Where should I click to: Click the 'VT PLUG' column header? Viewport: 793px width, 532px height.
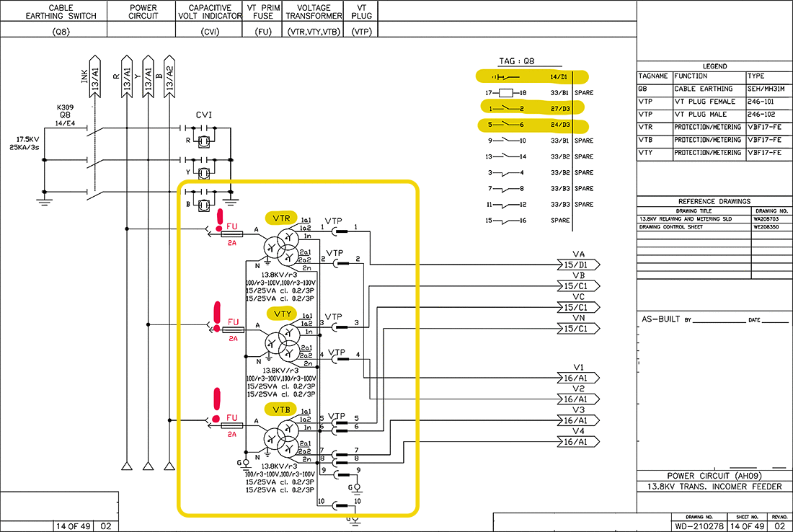[x=362, y=12]
